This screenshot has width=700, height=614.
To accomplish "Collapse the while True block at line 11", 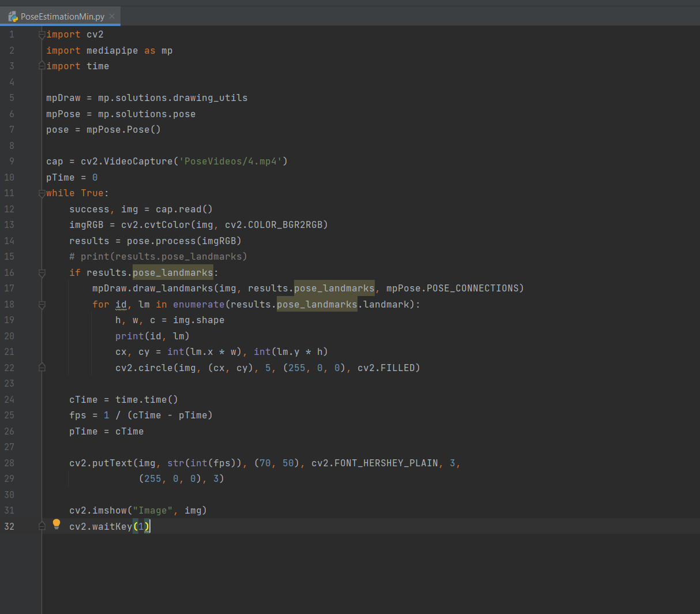I will pos(42,193).
